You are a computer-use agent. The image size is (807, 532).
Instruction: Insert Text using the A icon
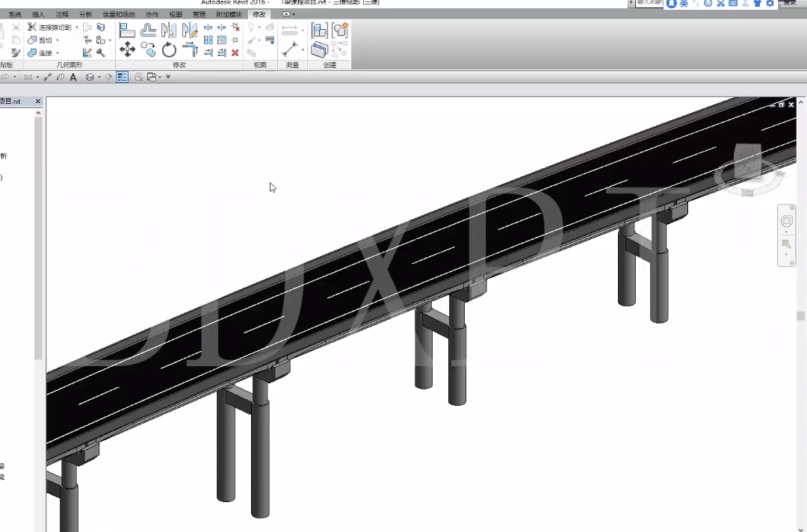[73, 77]
